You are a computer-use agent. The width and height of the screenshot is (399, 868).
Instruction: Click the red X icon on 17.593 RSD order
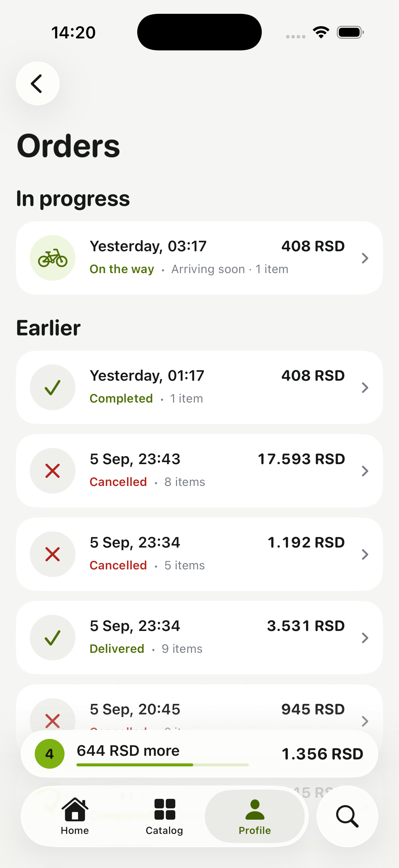click(x=53, y=471)
